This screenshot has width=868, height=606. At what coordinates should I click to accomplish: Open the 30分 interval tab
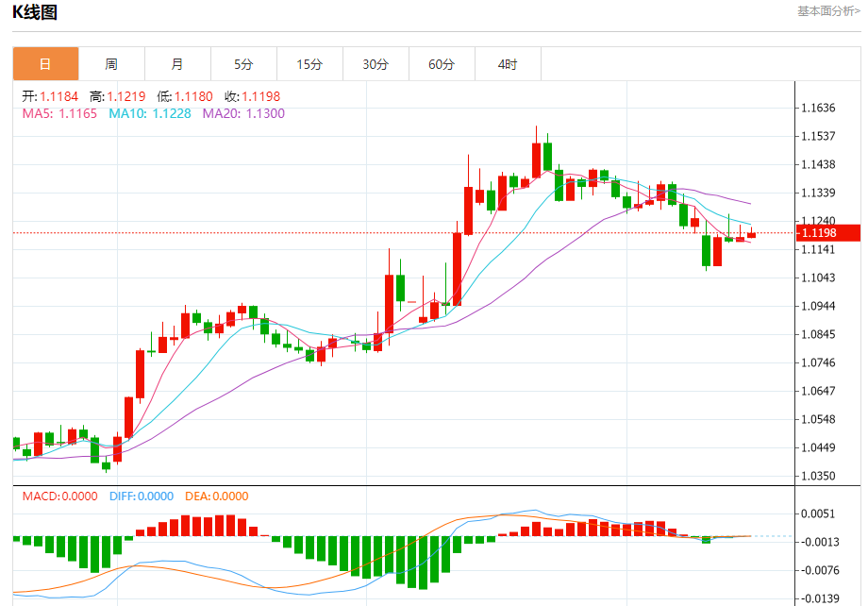pos(376,64)
